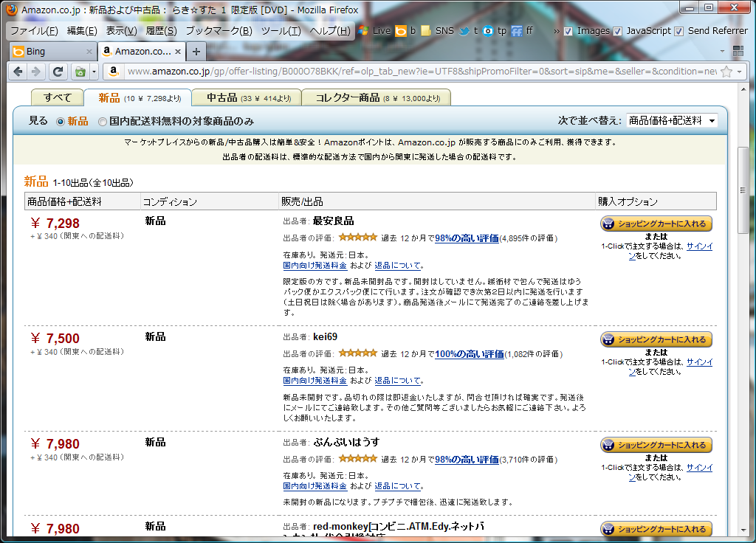
Task: Open tab groups grid icon
Action: [738, 51]
